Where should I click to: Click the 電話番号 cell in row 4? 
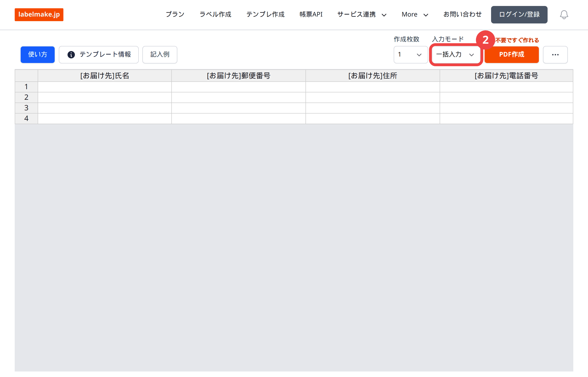[506, 118]
